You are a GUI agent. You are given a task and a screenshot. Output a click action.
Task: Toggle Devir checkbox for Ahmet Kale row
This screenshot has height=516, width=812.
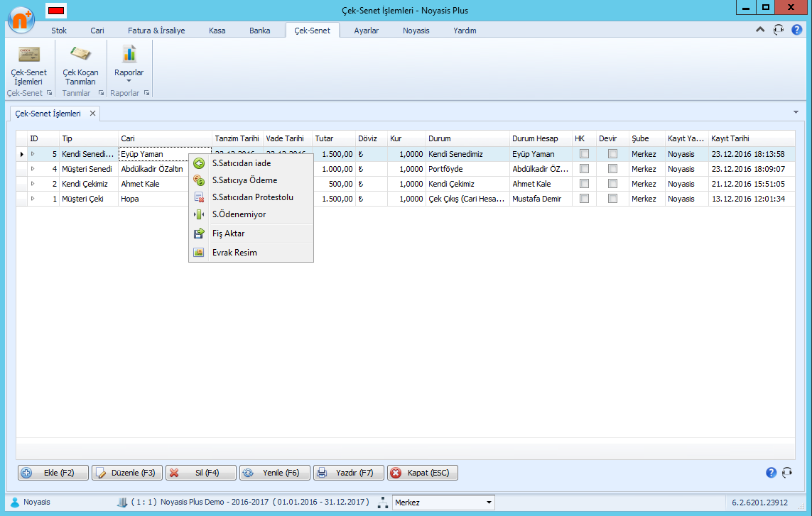612,184
